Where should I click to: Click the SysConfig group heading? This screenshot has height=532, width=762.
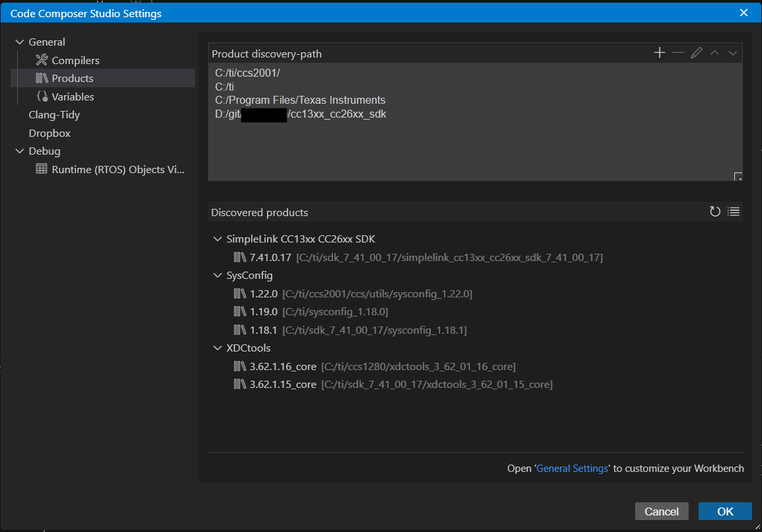(249, 276)
